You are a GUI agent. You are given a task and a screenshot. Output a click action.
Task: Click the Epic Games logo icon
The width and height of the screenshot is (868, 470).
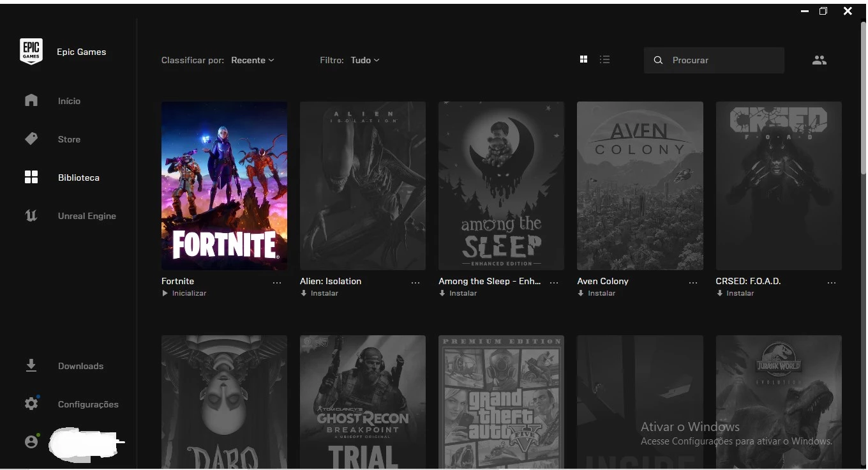pyautogui.click(x=31, y=52)
